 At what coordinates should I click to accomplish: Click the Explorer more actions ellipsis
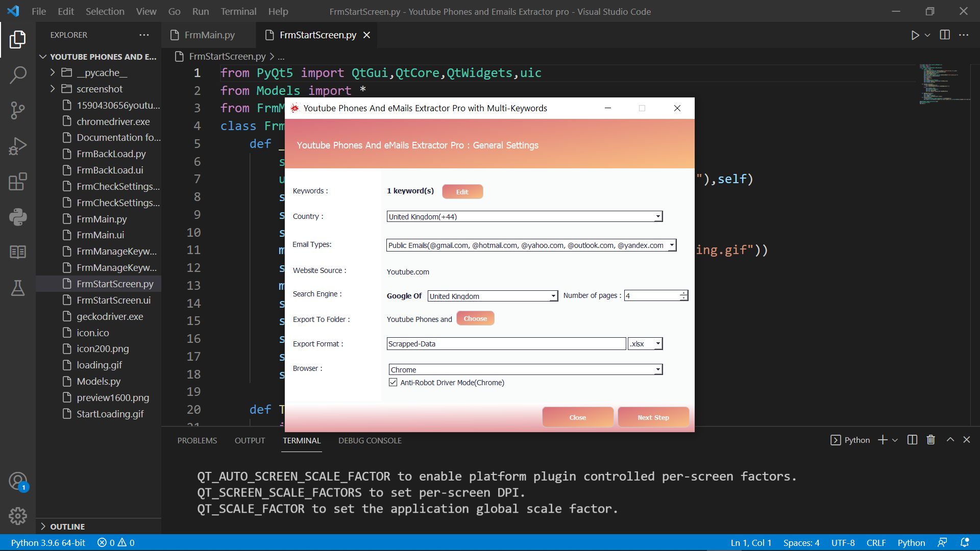(144, 35)
